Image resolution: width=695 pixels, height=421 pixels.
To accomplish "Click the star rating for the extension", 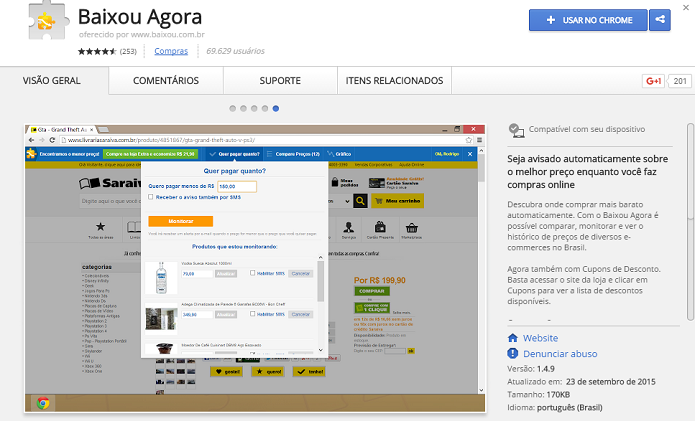I will [x=97, y=51].
